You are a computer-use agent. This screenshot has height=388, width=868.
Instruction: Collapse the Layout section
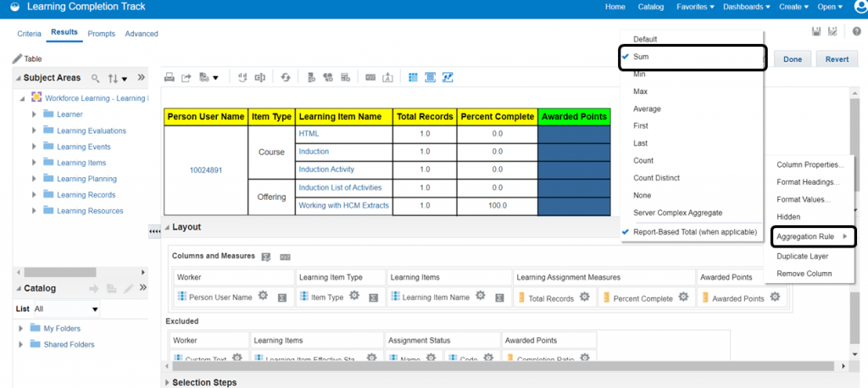tap(167, 227)
